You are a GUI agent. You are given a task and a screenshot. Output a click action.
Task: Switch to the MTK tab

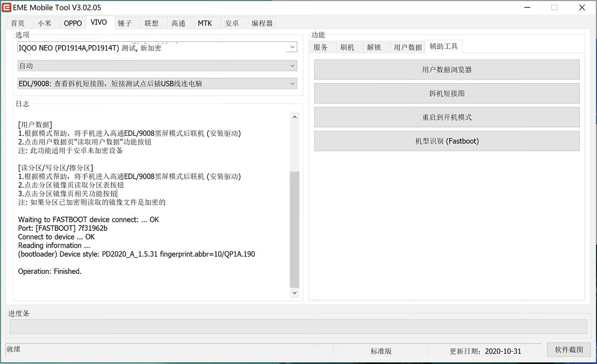point(205,23)
